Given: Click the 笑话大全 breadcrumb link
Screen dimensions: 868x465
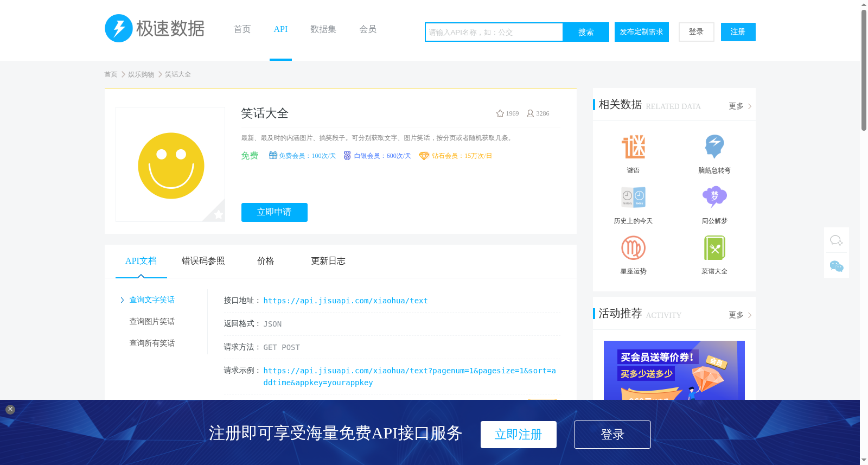Looking at the screenshot, I should (x=178, y=74).
